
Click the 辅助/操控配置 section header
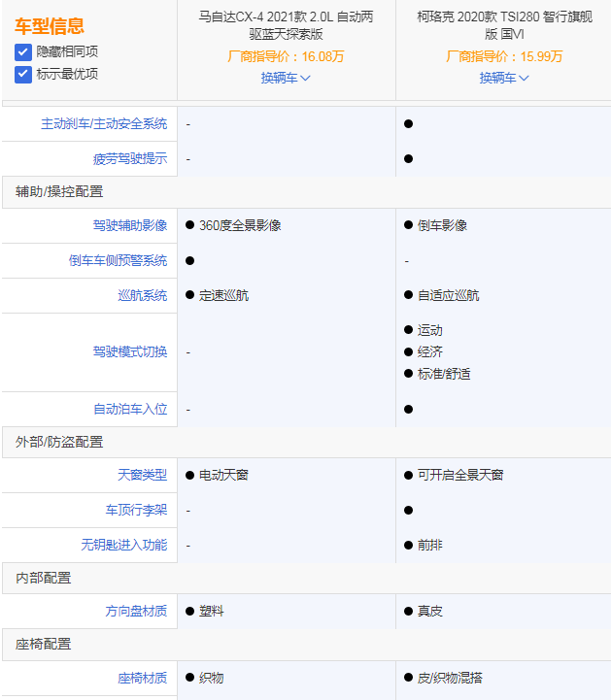tap(59, 191)
